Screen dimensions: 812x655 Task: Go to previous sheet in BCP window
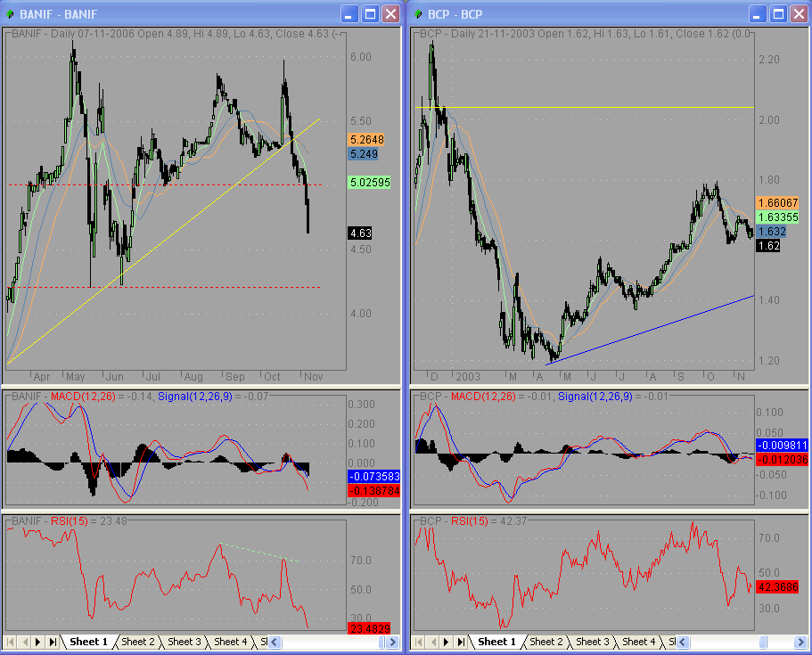tap(432, 642)
